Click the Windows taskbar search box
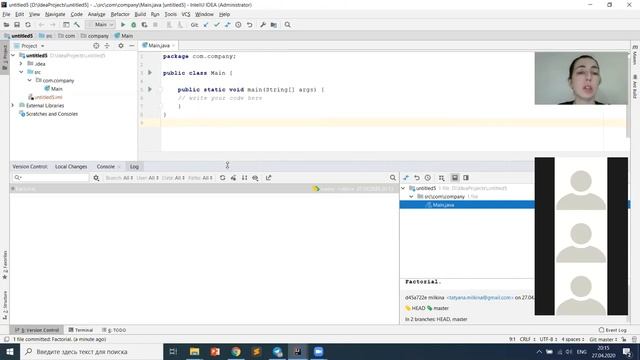 pos(91,351)
